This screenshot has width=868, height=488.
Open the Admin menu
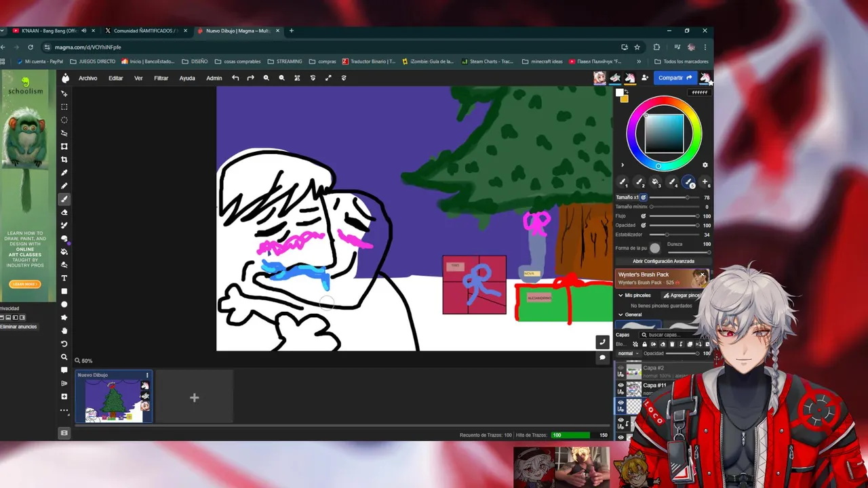214,78
